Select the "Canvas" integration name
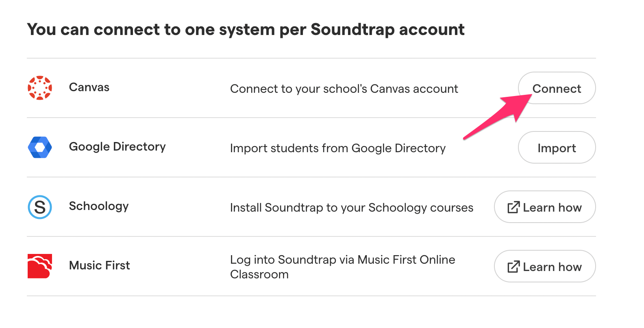This screenshot has width=644, height=328. tap(89, 87)
